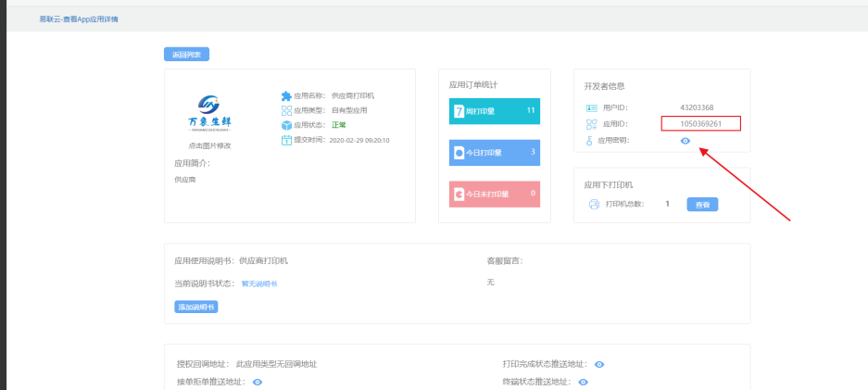This screenshot has height=390, width=868.
Task: Click the app type text 自有型应用
Action: tap(349, 110)
